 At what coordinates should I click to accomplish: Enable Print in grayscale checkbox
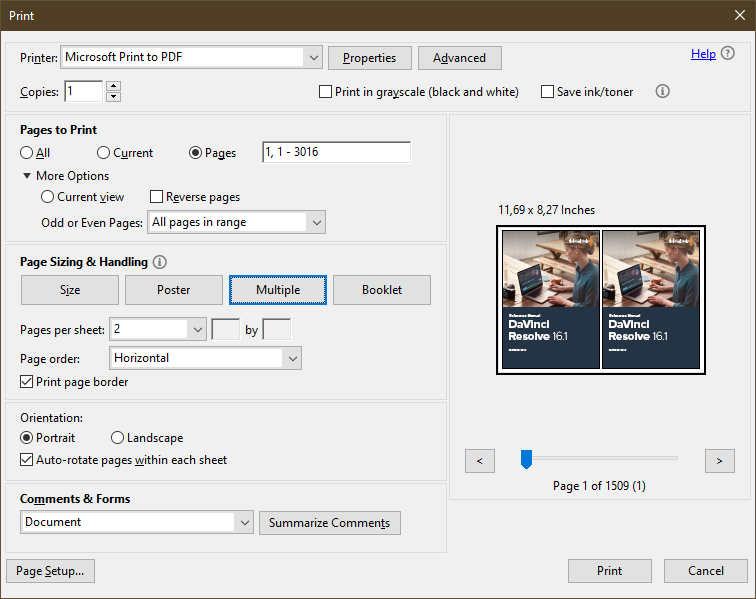coord(325,92)
